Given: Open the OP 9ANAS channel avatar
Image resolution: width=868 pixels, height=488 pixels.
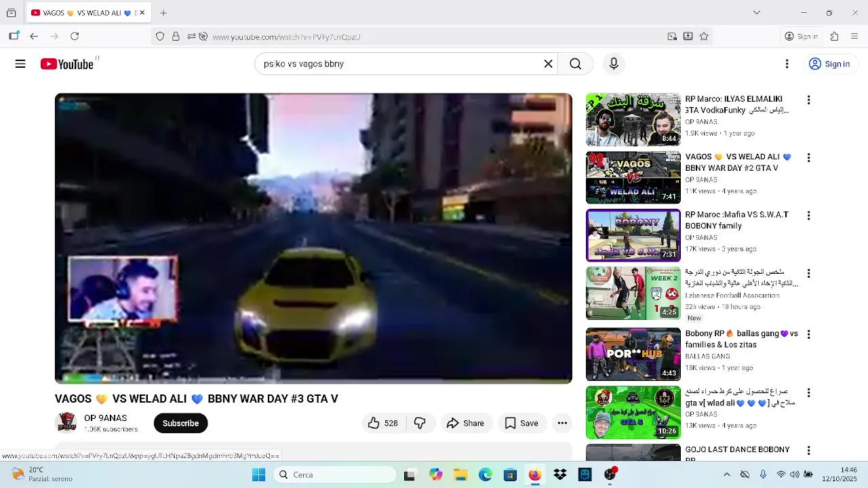Looking at the screenshot, I should [66, 422].
